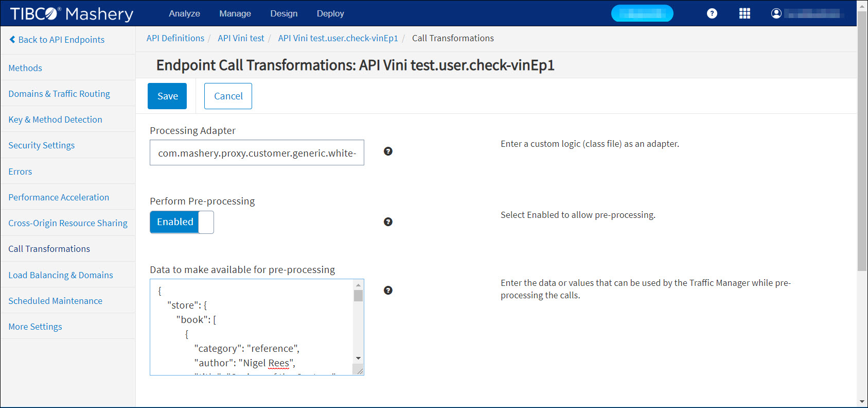Open the Design menu
Screen dimensions: 868x408
pyautogui.click(x=284, y=13)
